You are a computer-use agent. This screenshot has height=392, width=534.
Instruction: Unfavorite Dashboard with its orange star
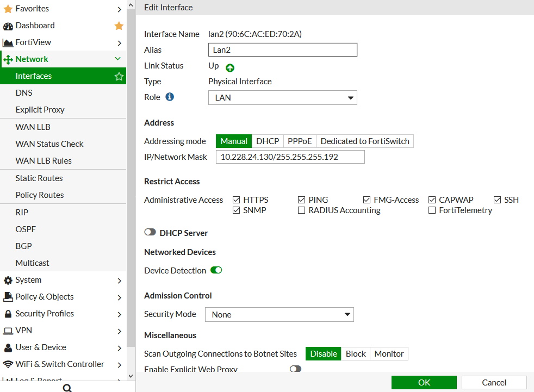[x=119, y=26]
